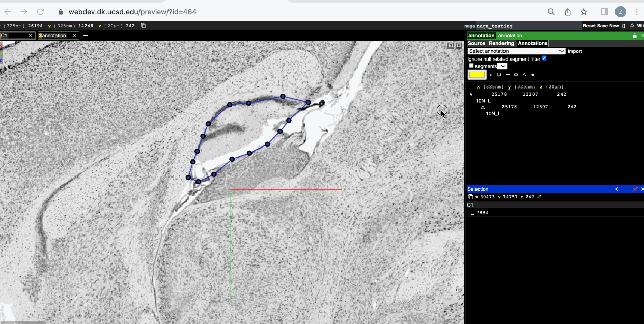This screenshot has width=644, height=324.
Task: Move to selected position arrow icon
Action: 539,197
